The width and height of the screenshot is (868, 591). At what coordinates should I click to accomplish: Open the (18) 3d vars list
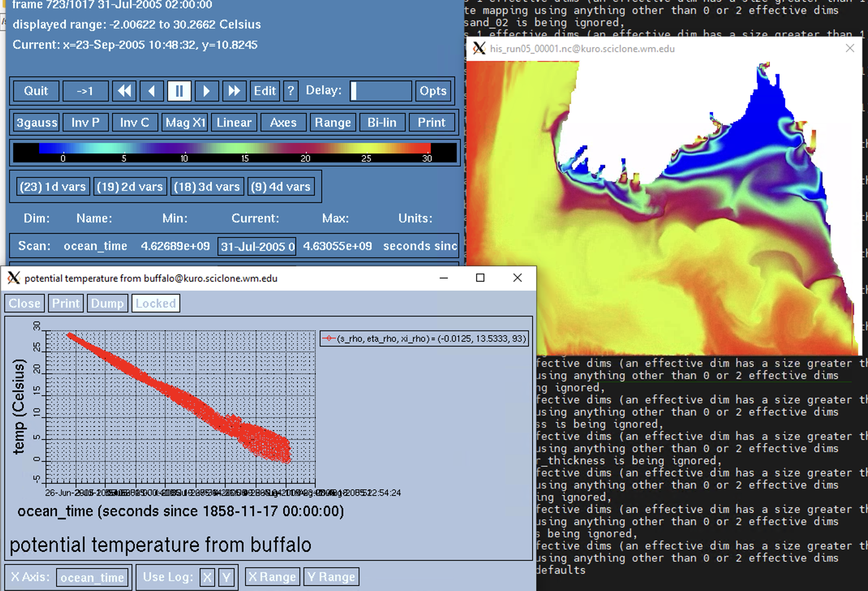[x=207, y=187]
